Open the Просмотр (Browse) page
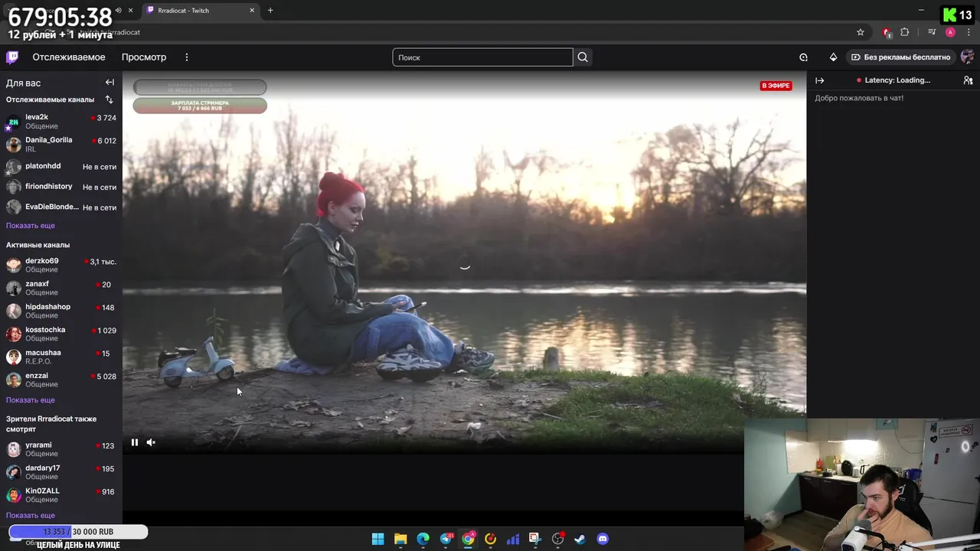The image size is (980, 551). point(144,57)
